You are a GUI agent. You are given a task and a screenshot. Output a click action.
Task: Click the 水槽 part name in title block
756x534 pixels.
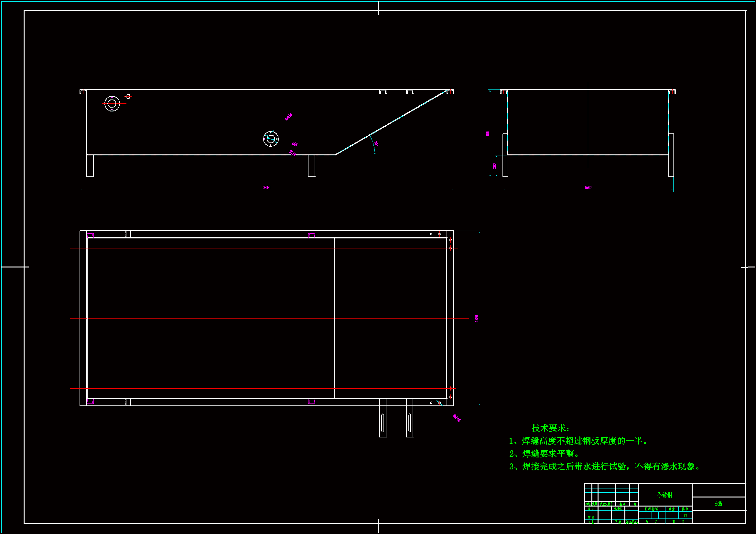point(718,504)
